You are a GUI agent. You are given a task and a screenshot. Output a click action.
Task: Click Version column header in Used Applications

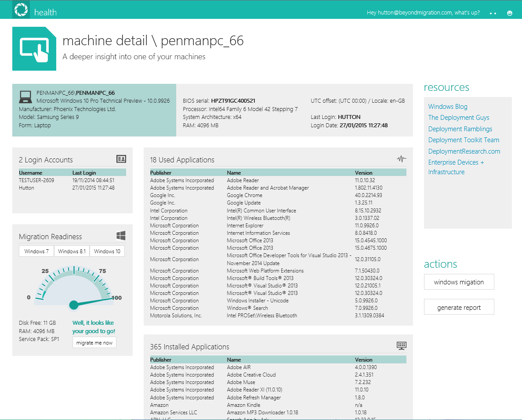(363, 173)
